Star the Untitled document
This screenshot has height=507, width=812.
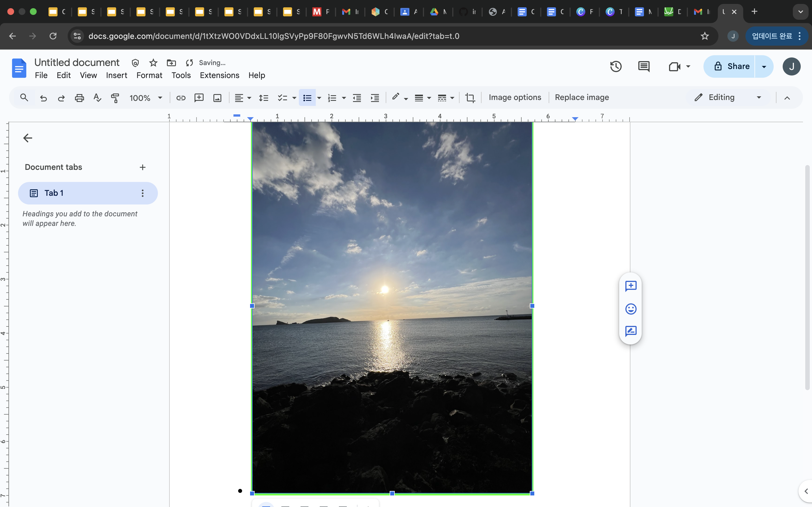click(x=153, y=63)
